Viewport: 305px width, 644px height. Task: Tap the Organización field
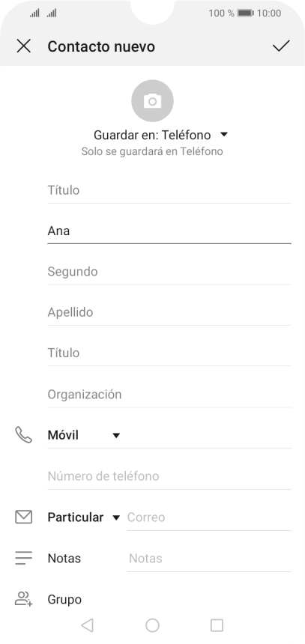[169, 395]
